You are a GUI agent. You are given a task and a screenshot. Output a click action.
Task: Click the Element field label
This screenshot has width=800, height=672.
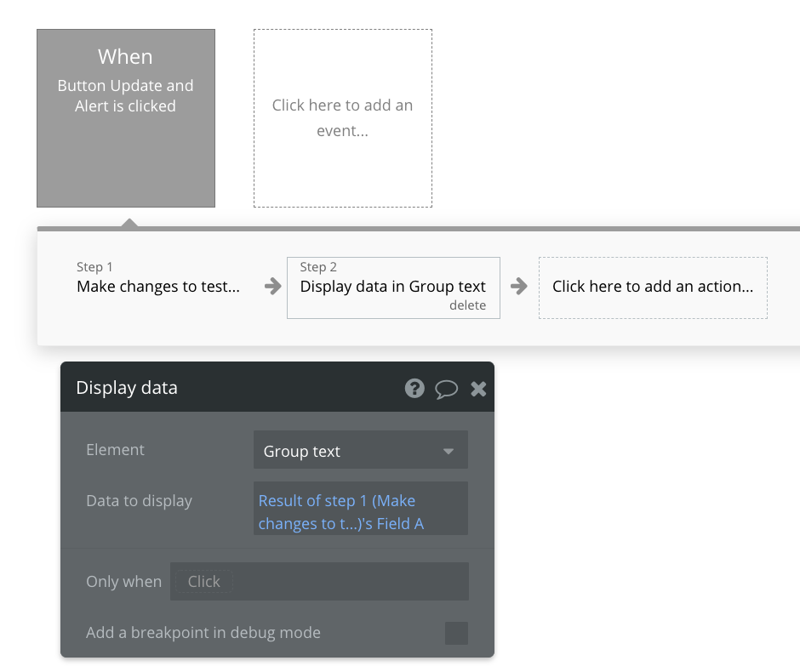click(x=116, y=450)
